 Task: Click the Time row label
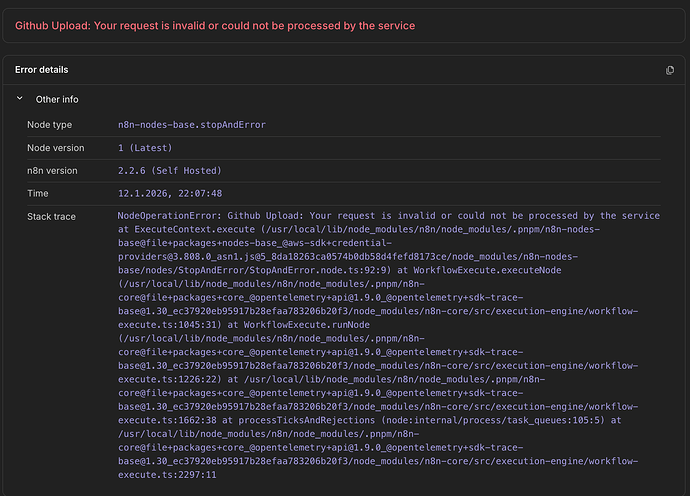[38, 193]
